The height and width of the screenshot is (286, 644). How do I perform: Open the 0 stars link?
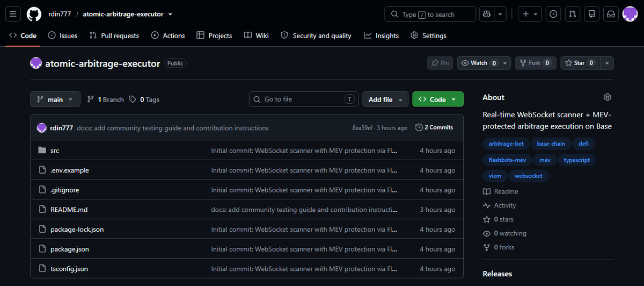coord(498,219)
